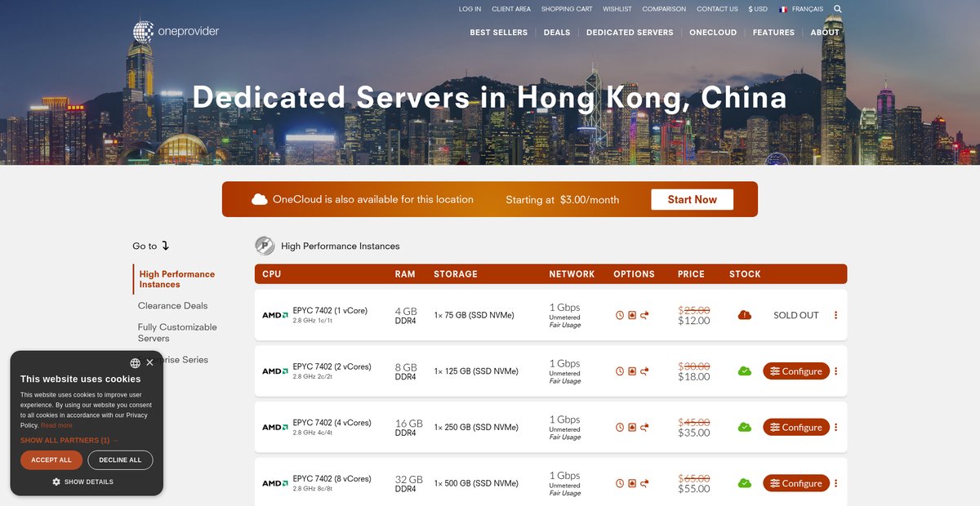
Task: Open FEATURES menu
Action: [x=773, y=33]
